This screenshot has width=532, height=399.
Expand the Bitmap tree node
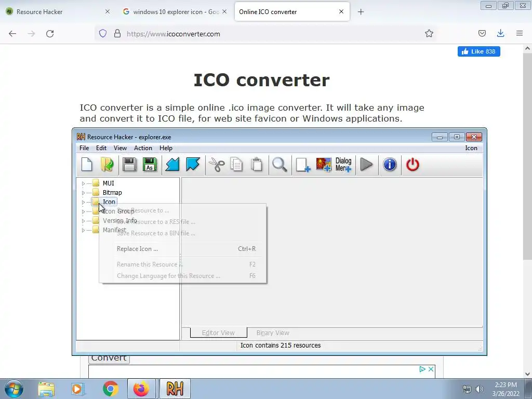pos(83,193)
